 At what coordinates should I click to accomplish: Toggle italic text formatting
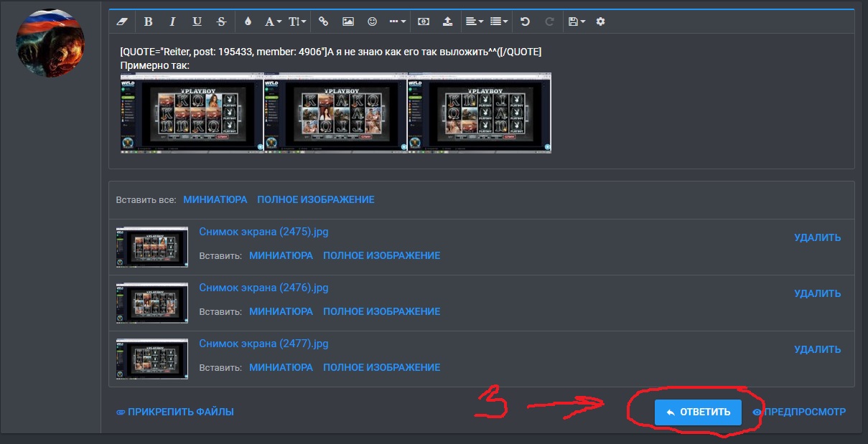click(x=172, y=22)
